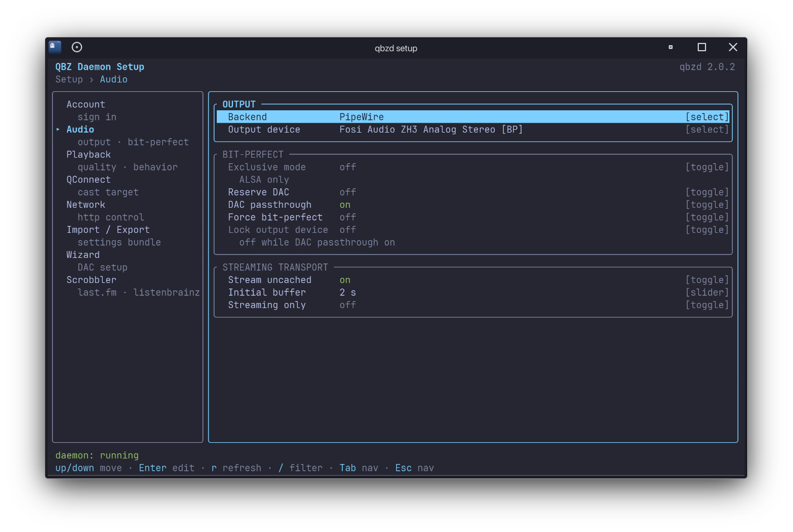793x532 pixels.
Task: Click 'DAC setup' subtitle
Action: point(103,267)
